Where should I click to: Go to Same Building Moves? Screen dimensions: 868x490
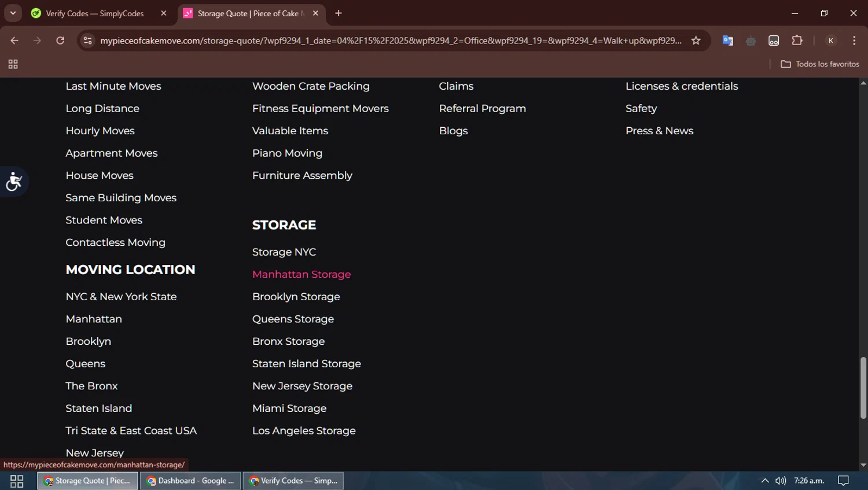(x=121, y=198)
